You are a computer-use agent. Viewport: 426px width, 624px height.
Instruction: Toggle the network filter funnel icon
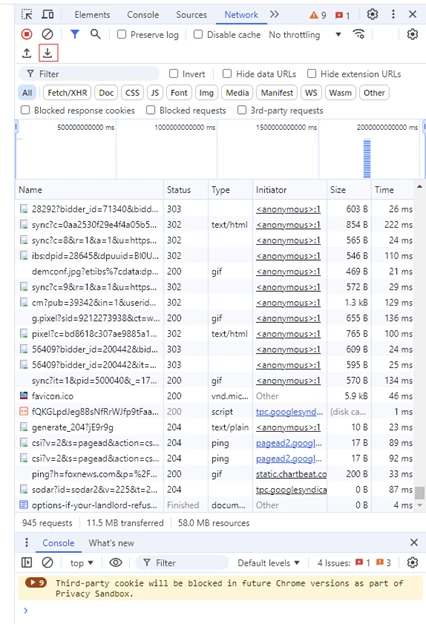coord(74,35)
